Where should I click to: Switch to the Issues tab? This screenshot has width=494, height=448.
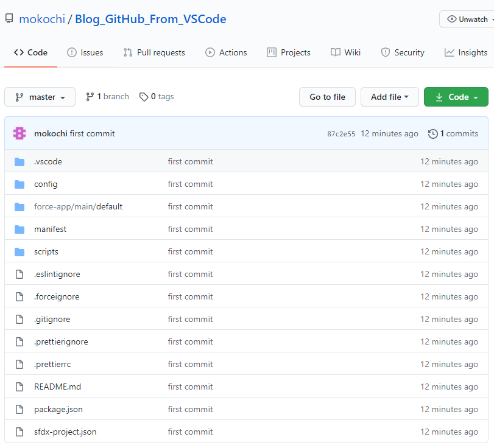pos(85,52)
